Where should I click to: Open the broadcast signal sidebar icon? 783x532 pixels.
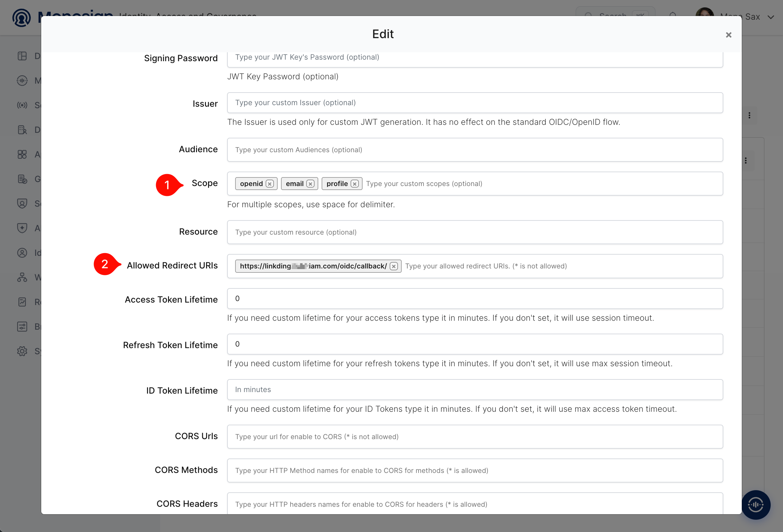point(22,105)
